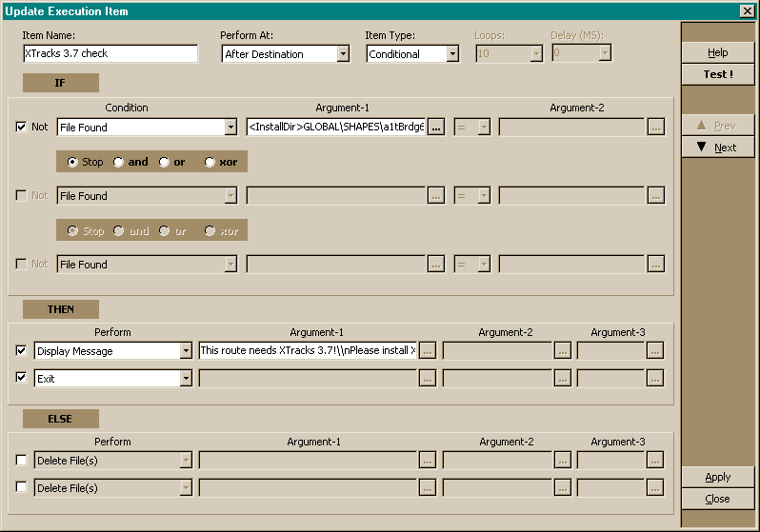
Task: Open browse button for first IF Argument-1
Action: coord(436,127)
